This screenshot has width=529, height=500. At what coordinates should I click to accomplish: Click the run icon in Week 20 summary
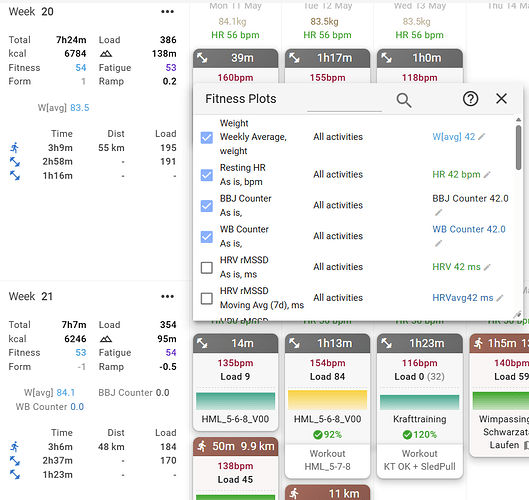pyautogui.click(x=15, y=148)
